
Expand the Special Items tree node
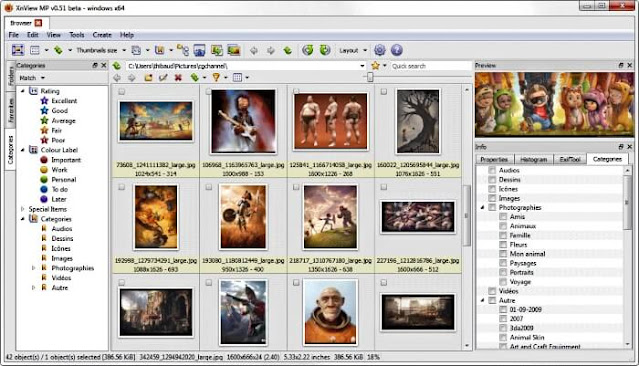23,209
